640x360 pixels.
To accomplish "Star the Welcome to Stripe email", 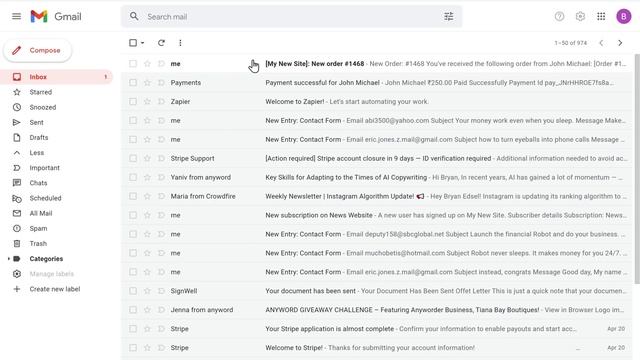I will click(x=147, y=348).
